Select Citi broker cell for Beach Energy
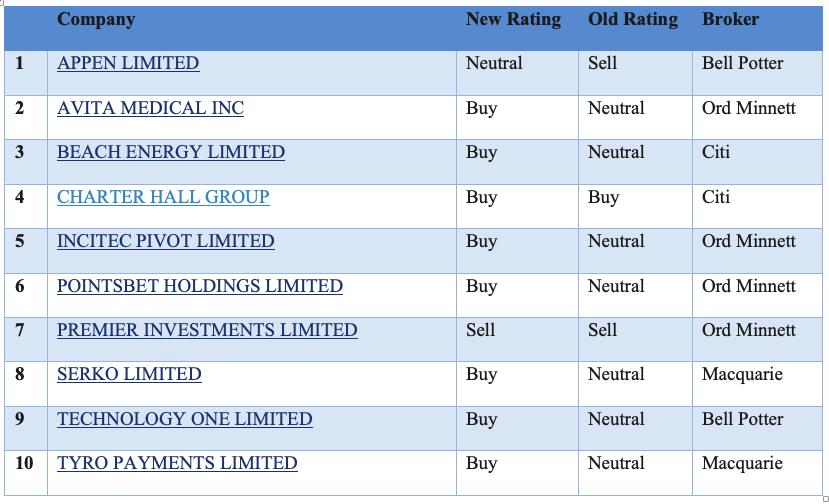The width and height of the screenshot is (829, 504). click(x=716, y=152)
